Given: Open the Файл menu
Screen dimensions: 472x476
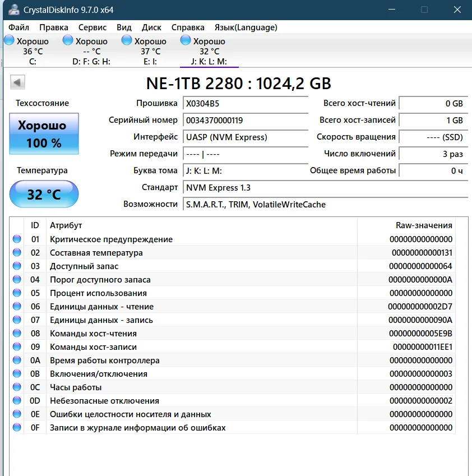Looking at the screenshot, I should coord(19,27).
